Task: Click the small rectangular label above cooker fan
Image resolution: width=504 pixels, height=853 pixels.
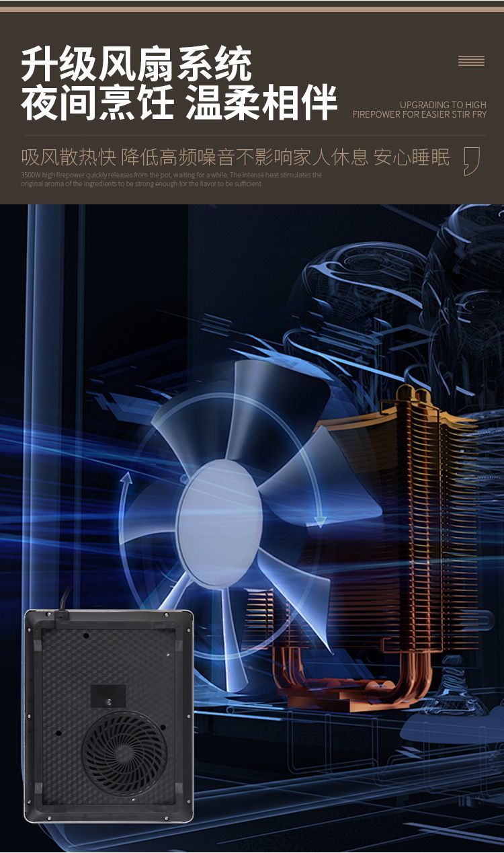Action: tap(108, 696)
